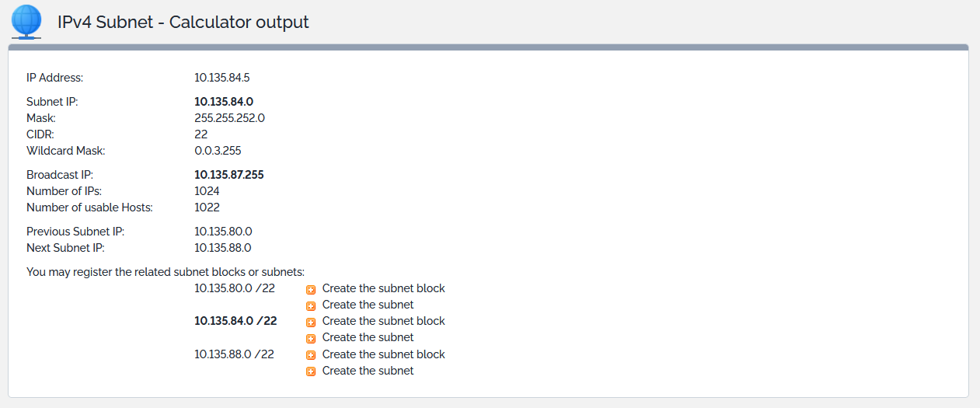Screen dimensions: 980x408
Task: Click plus icon for 10.135.88.0 /22 subnet block
Action: tap(311, 355)
